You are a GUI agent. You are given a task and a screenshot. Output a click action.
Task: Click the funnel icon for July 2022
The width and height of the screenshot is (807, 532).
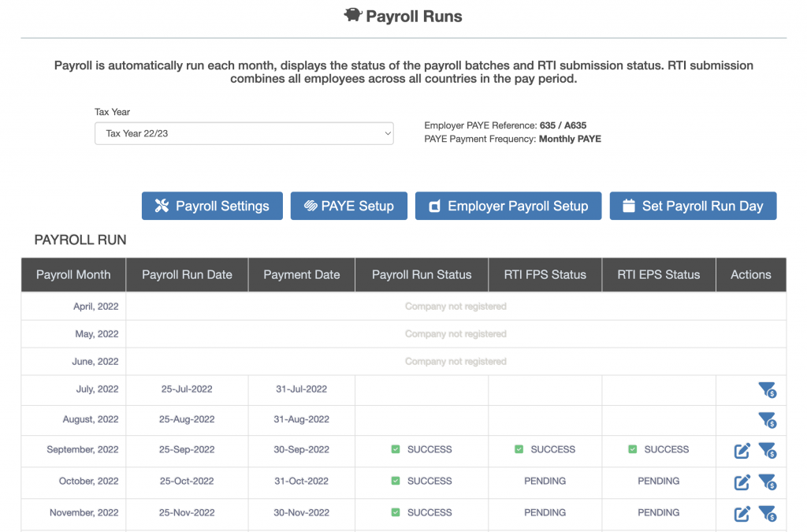pyautogui.click(x=766, y=389)
